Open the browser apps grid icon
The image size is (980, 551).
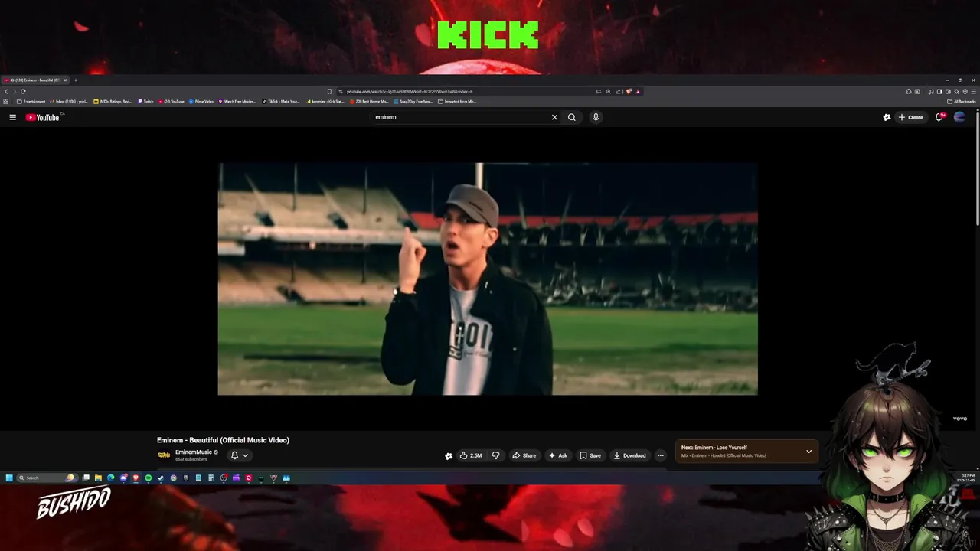click(x=6, y=101)
